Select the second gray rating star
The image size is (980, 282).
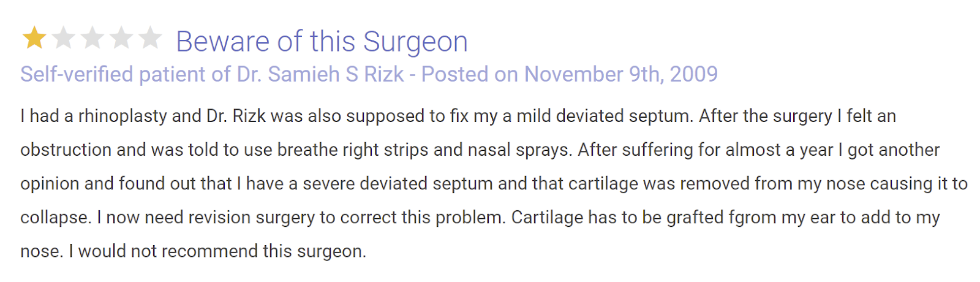coord(63,38)
